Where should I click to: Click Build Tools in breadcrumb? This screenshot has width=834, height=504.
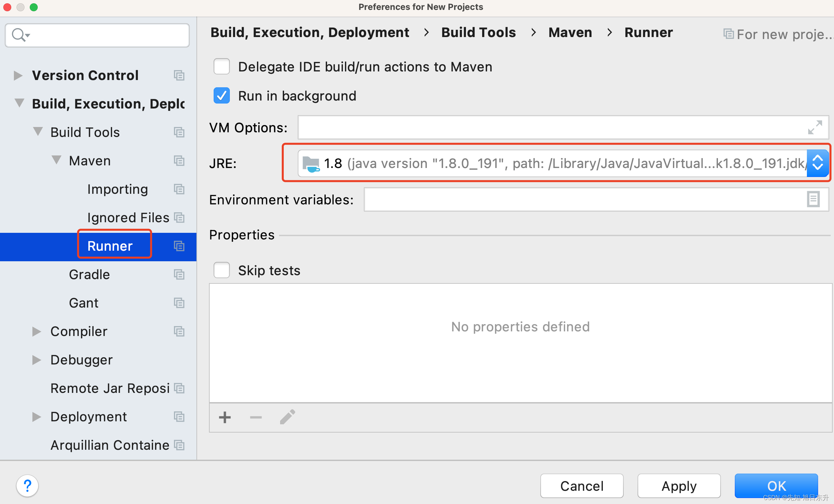pos(478,32)
